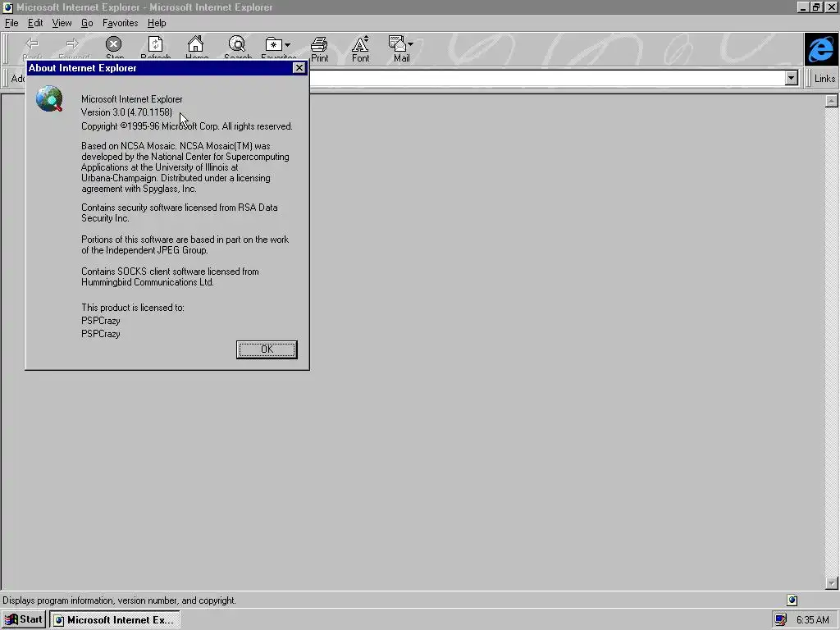The width and height of the screenshot is (840, 630).
Task: Open the File menu
Action: click(11, 23)
